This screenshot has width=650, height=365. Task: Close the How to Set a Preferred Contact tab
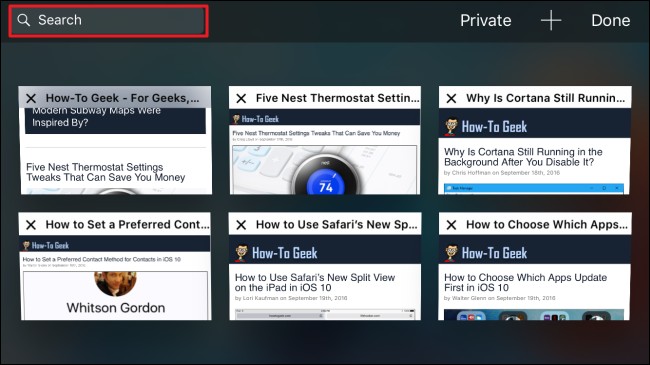(31, 225)
